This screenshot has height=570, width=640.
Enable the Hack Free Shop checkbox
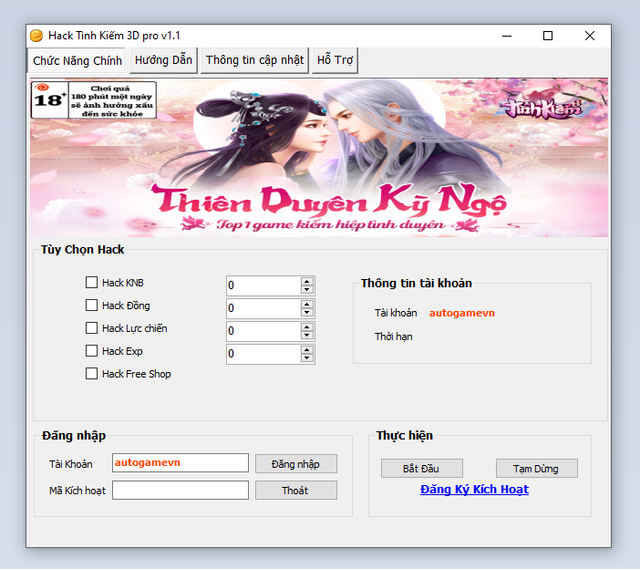click(x=91, y=374)
